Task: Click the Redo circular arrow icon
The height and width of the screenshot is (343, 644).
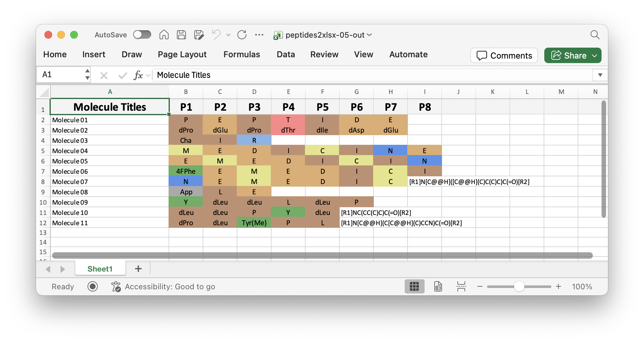Action: pos(242,35)
